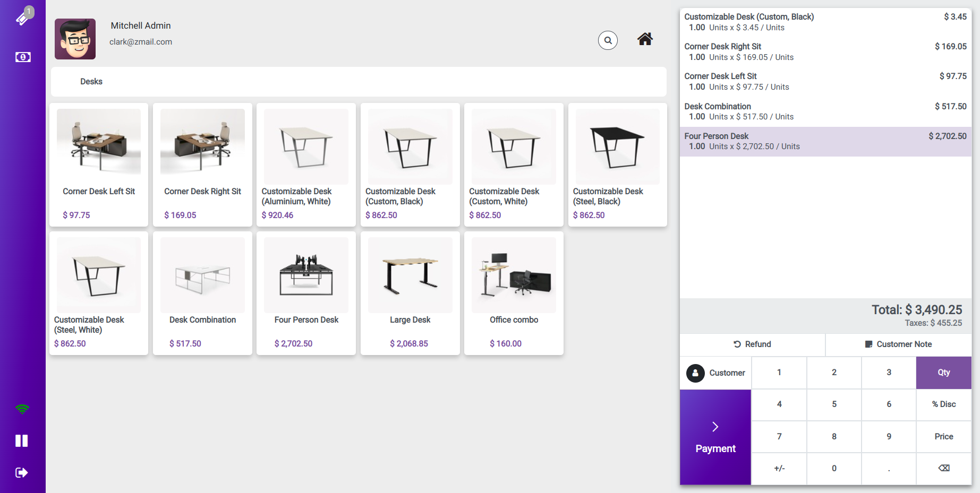Select the Desks category breadcrumb

(91, 82)
